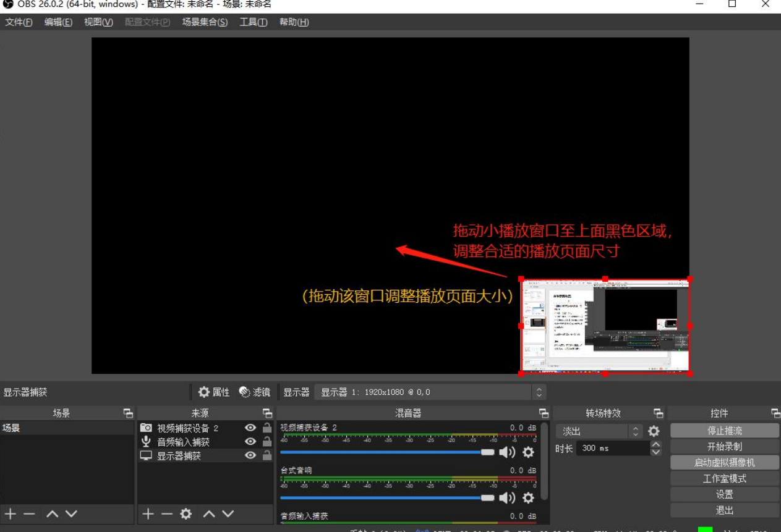
Task: Hide the 显示器捕获 source
Action: click(x=250, y=455)
